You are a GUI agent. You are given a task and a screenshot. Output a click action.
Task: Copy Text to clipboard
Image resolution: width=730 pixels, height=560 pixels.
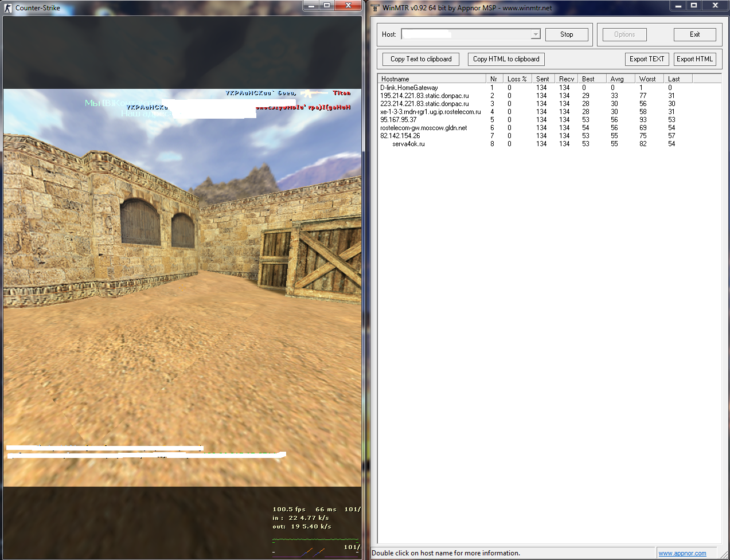point(421,59)
